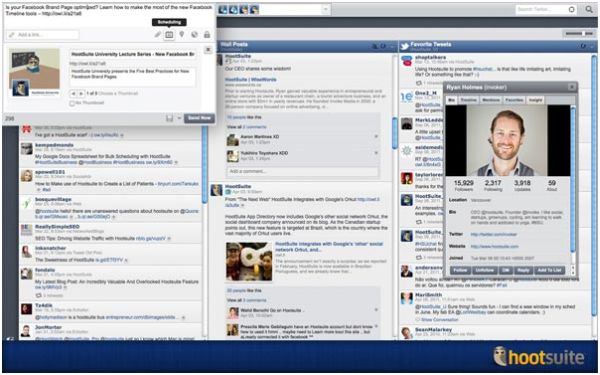The image size is (600, 375).
Task: Click the Orkut article thumbnail photo
Action: pos(249,261)
